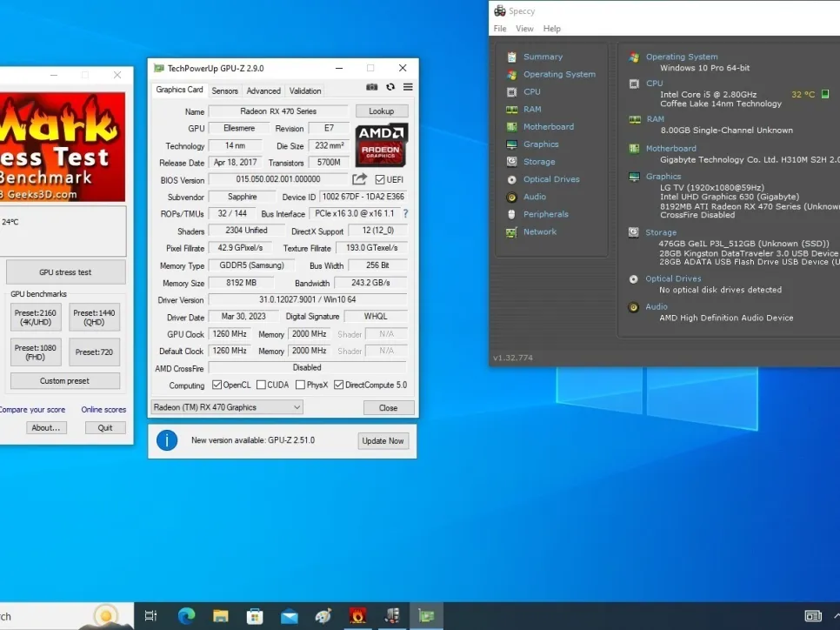Open the Mail app from the taskbar
This screenshot has width=840, height=630.
[x=290, y=617]
